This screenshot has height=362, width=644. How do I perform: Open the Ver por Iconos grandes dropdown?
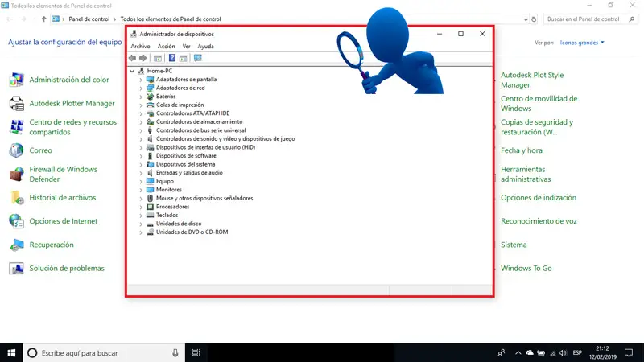click(x=582, y=43)
